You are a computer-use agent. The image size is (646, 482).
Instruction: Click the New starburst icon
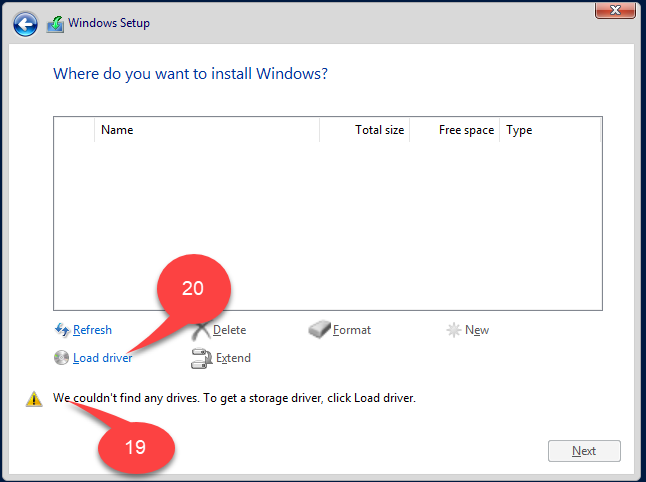[x=454, y=330]
